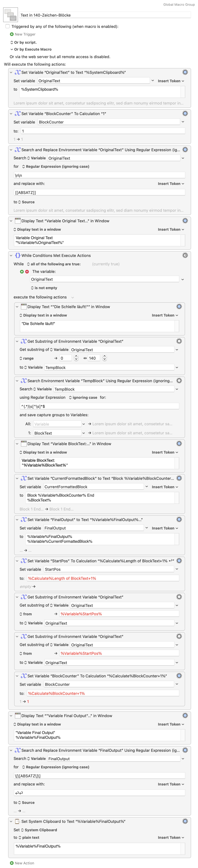This screenshot has height=868, width=198.
Task: Open Insert Token menu in Set System Clipboard action
Action: pyautogui.click(x=171, y=838)
